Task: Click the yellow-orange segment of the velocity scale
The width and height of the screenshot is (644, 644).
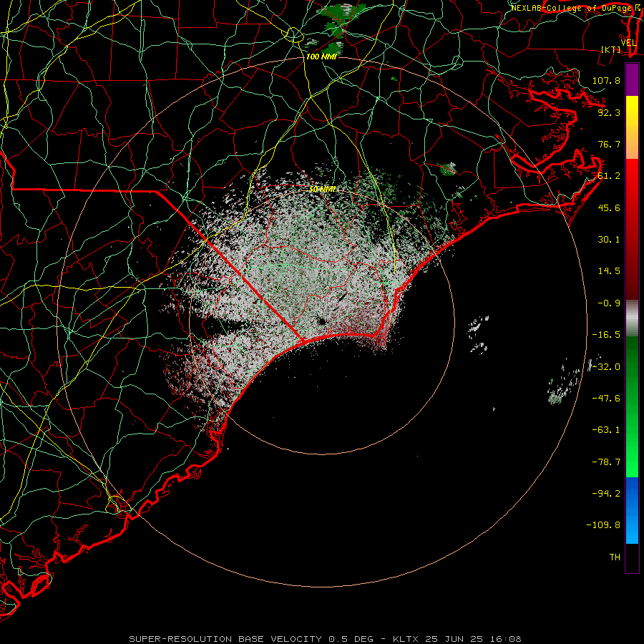Action: pos(632,127)
